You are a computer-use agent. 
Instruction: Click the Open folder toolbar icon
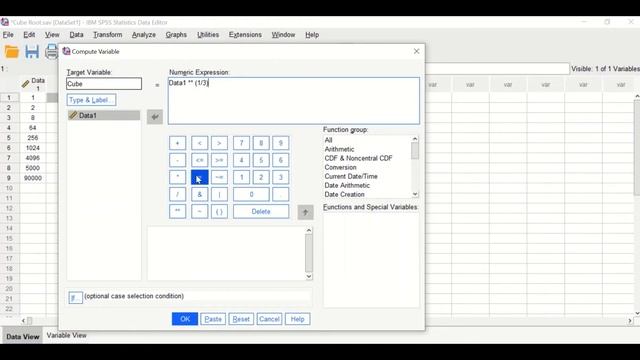11,52
